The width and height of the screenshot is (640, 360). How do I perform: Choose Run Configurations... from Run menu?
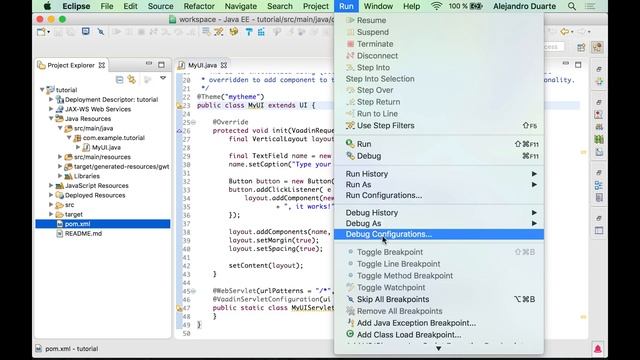[x=439, y=196]
